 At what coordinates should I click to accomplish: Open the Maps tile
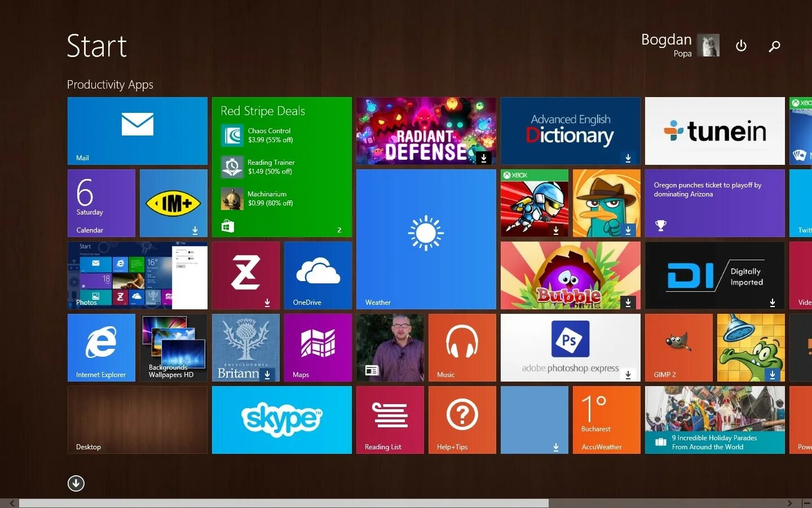click(x=318, y=348)
